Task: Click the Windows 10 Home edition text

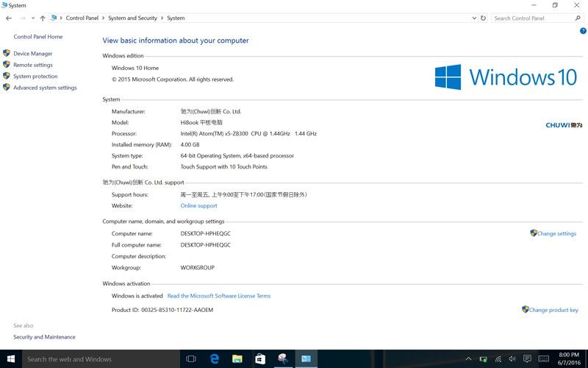Action: point(135,68)
